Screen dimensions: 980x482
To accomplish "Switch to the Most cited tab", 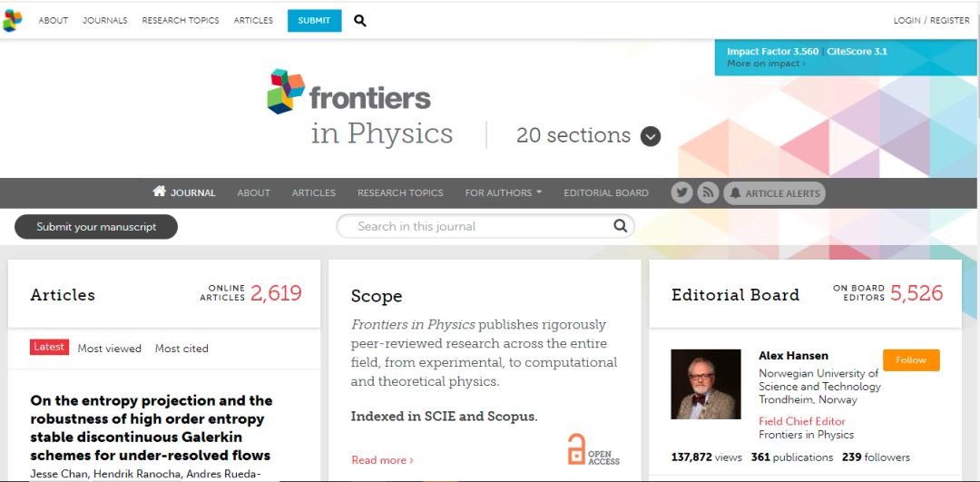I will click(x=181, y=348).
